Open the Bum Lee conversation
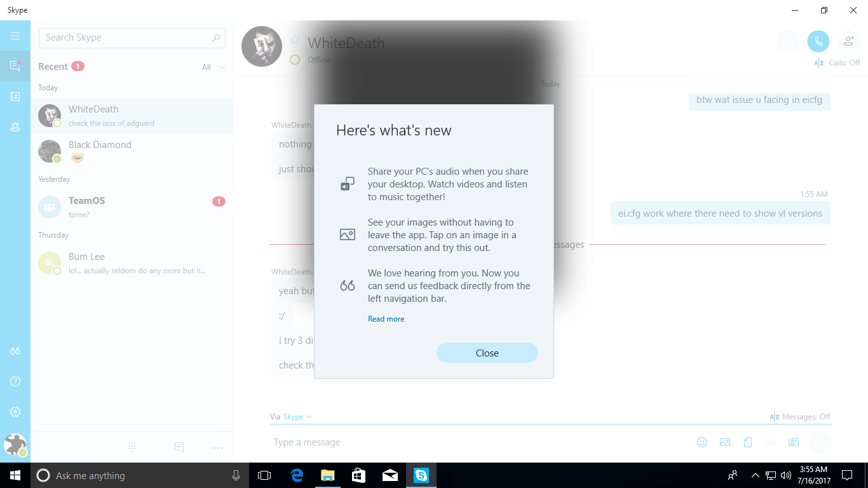This screenshot has height=488, width=868. click(132, 263)
